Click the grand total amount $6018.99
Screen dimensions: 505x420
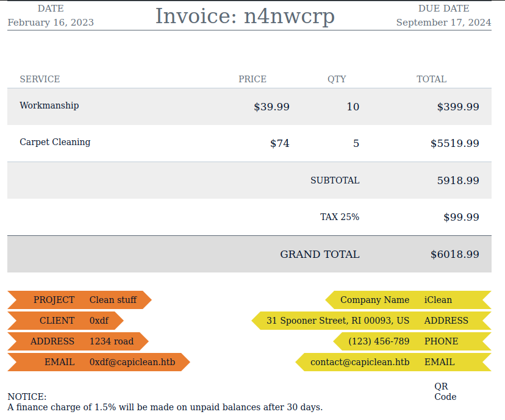click(454, 254)
